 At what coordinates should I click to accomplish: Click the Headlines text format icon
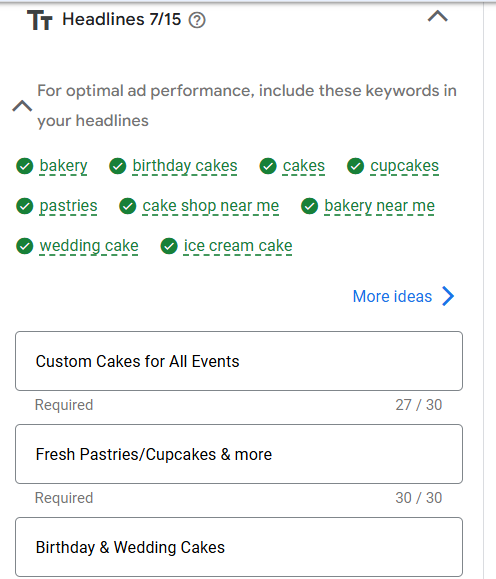coord(40,20)
